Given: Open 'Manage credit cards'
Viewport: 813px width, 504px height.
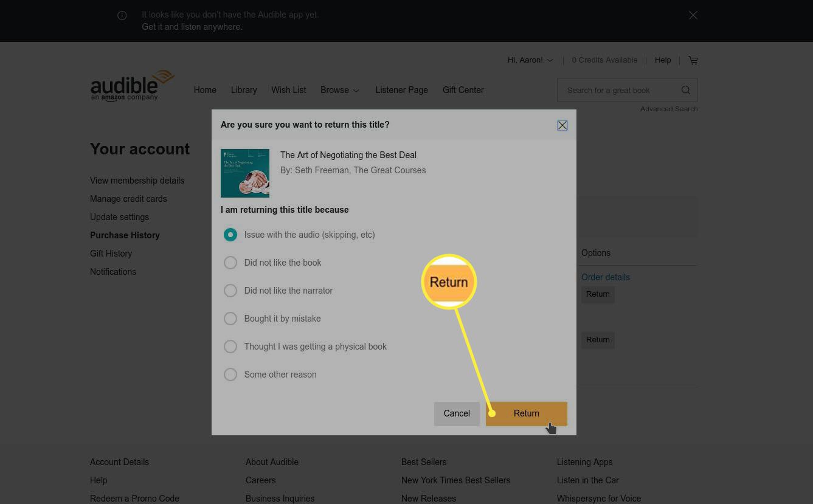Looking at the screenshot, I should pos(128,199).
